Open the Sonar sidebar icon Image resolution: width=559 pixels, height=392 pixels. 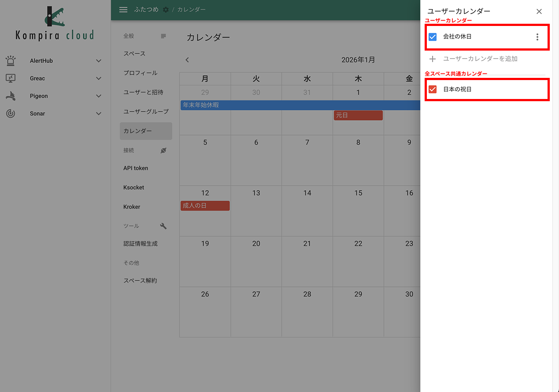11,113
